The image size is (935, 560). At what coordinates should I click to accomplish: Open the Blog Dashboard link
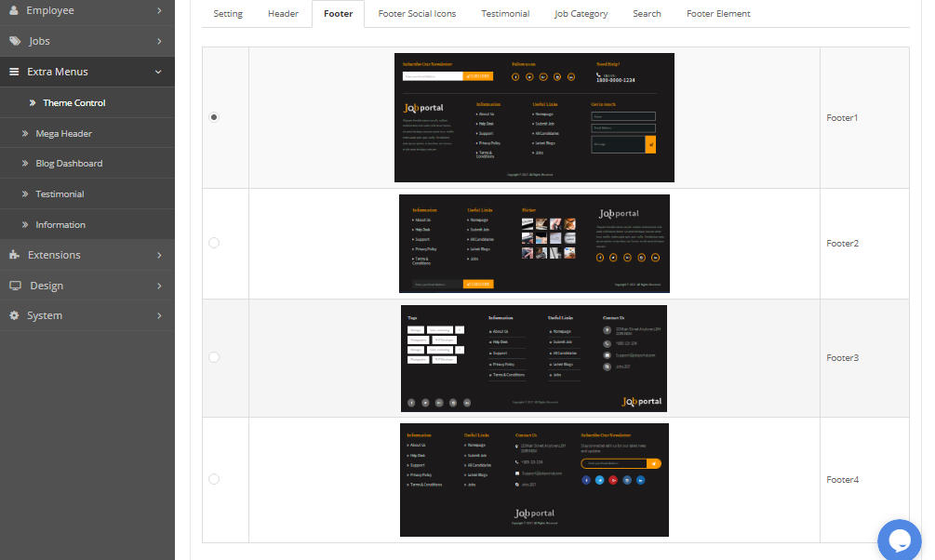pyautogui.click(x=69, y=164)
